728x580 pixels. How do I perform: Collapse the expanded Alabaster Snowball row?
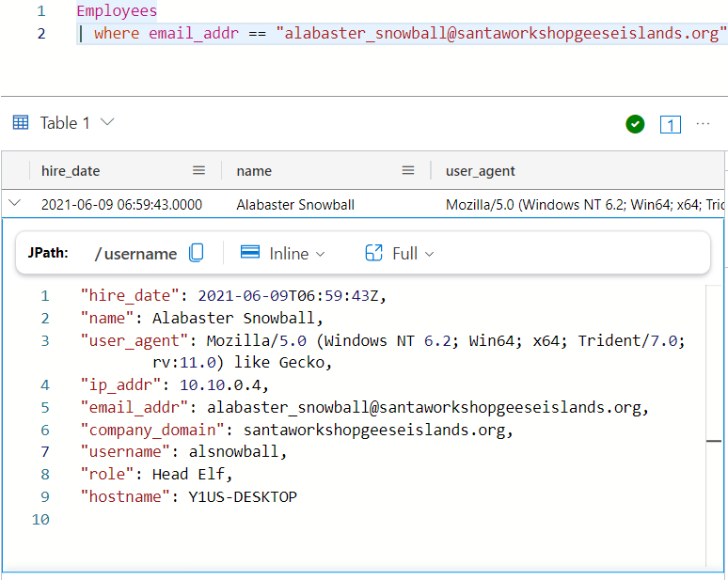14,203
